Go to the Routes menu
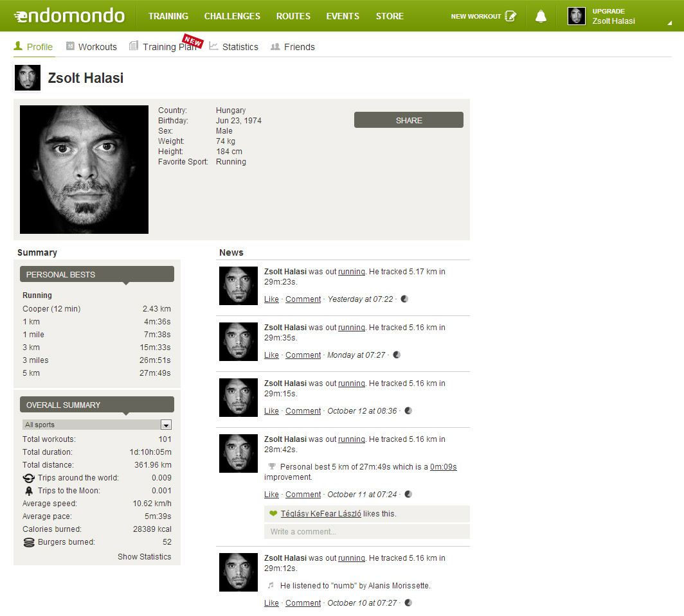The width and height of the screenshot is (684, 616). [293, 16]
